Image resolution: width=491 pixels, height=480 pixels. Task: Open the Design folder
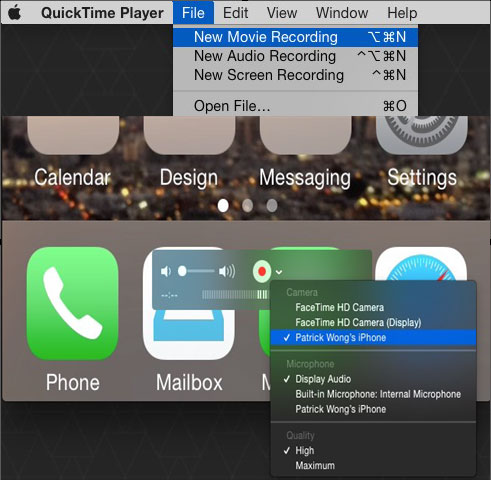pos(189,135)
